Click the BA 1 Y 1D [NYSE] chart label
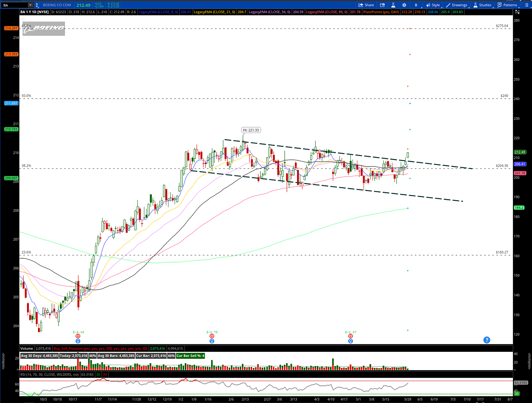 pos(35,12)
